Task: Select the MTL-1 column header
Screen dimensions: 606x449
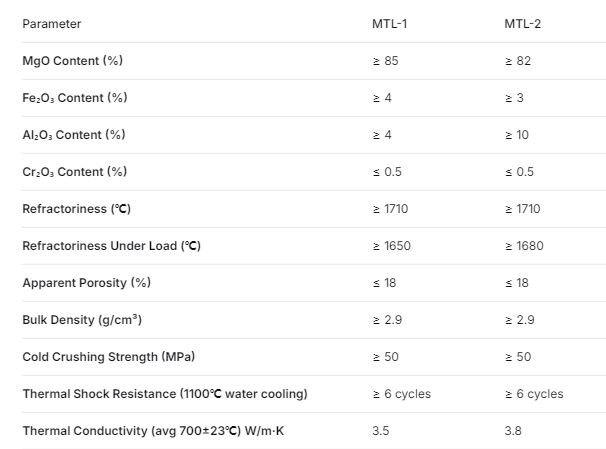Action: [x=390, y=24]
